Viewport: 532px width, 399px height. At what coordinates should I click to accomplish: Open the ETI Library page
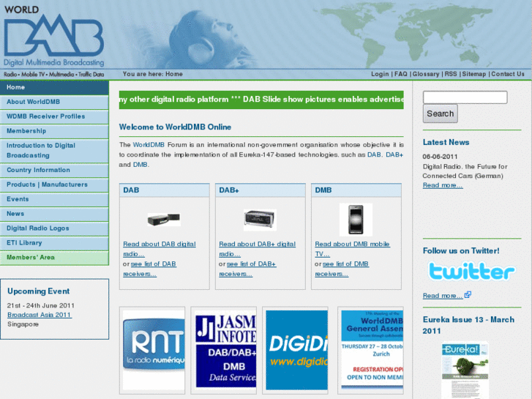pos(54,243)
